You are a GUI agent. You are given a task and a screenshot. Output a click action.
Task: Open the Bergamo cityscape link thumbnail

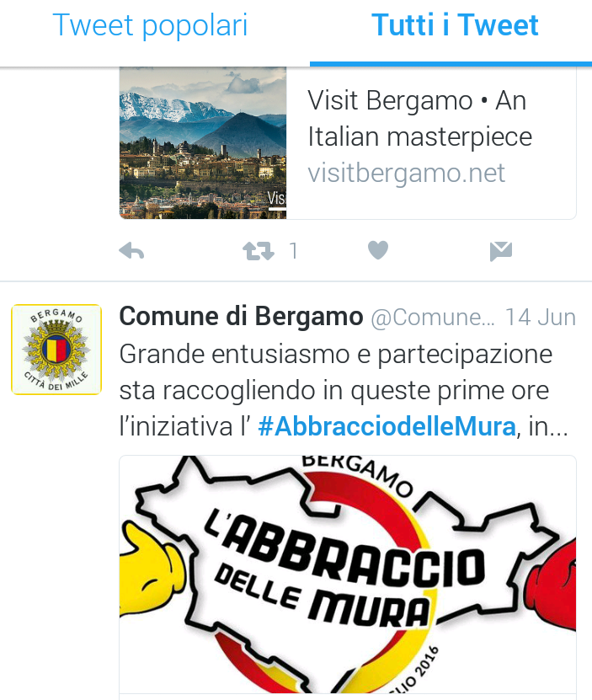coord(203,143)
